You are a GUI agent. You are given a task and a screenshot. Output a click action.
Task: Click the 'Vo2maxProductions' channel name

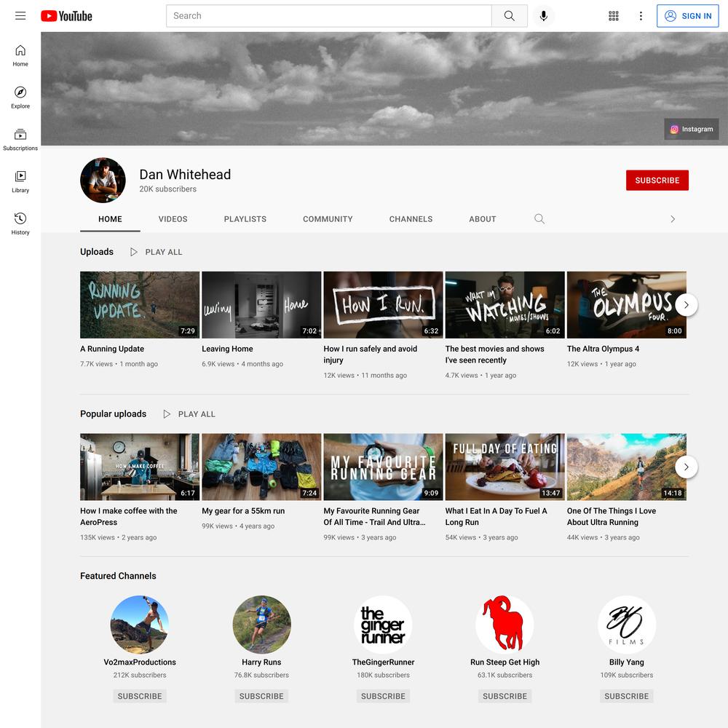pos(140,662)
